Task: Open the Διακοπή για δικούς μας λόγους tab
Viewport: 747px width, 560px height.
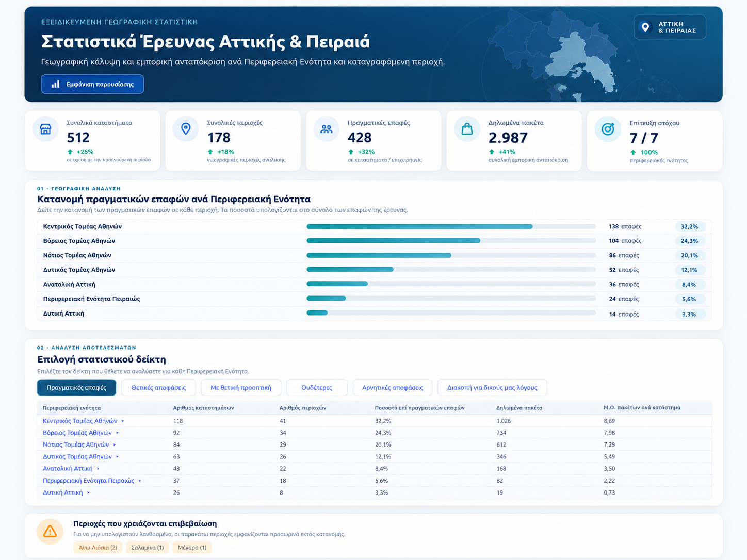Action: coord(492,388)
